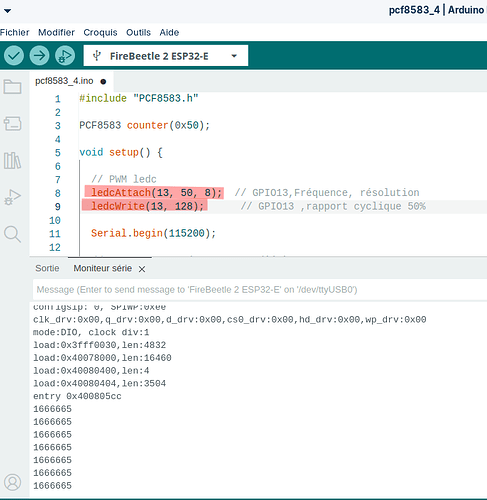Click the mode:DIO, clock div:1 line
The height and width of the screenshot is (500, 487).
coord(91,332)
